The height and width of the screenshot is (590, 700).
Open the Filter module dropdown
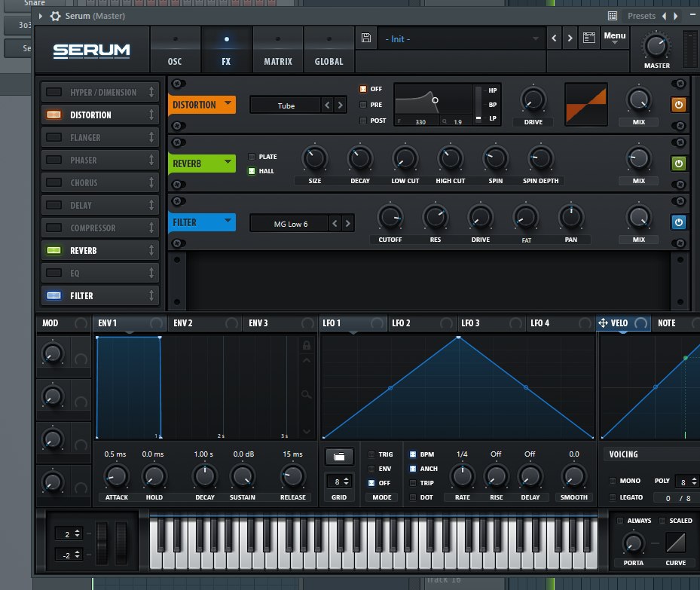click(x=228, y=221)
